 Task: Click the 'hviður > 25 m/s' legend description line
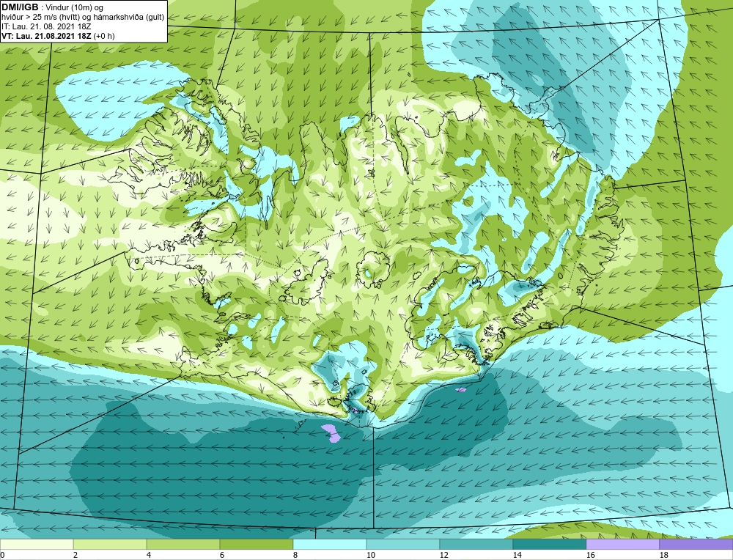[83, 18]
